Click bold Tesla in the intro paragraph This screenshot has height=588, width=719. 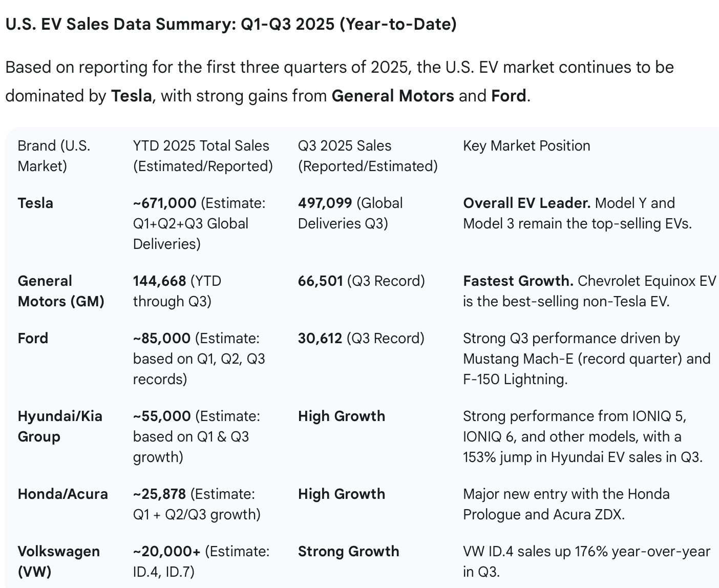(131, 96)
